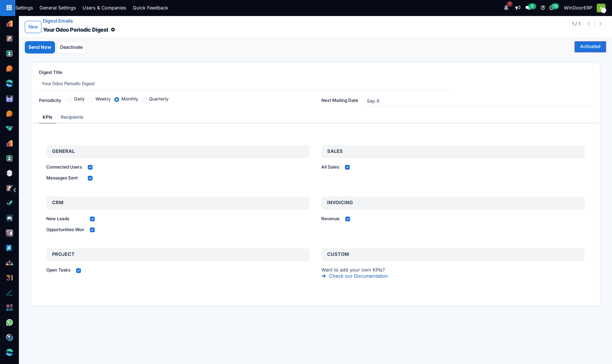Click the GENERAL section header
The image size is (612, 364).
[178, 151]
